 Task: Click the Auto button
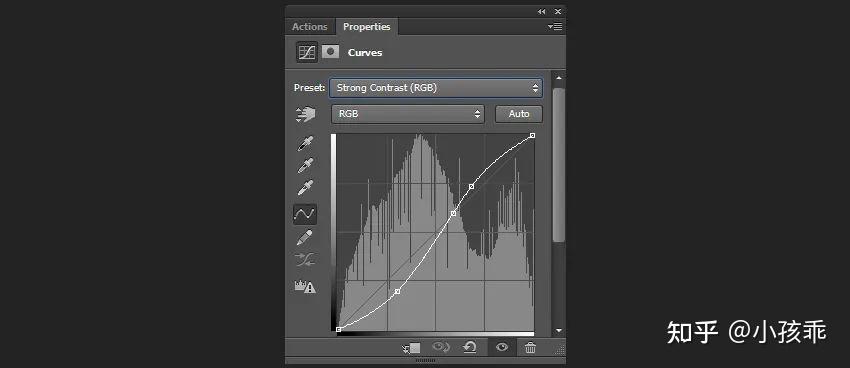pyautogui.click(x=519, y=114)
